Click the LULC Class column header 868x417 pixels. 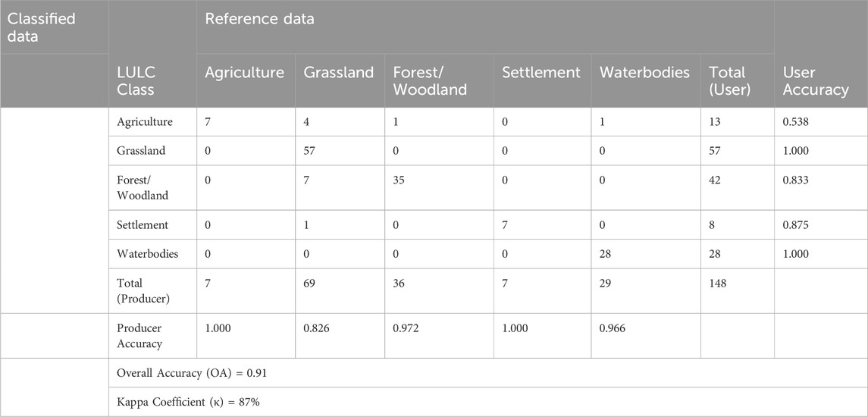pos(152,81)
